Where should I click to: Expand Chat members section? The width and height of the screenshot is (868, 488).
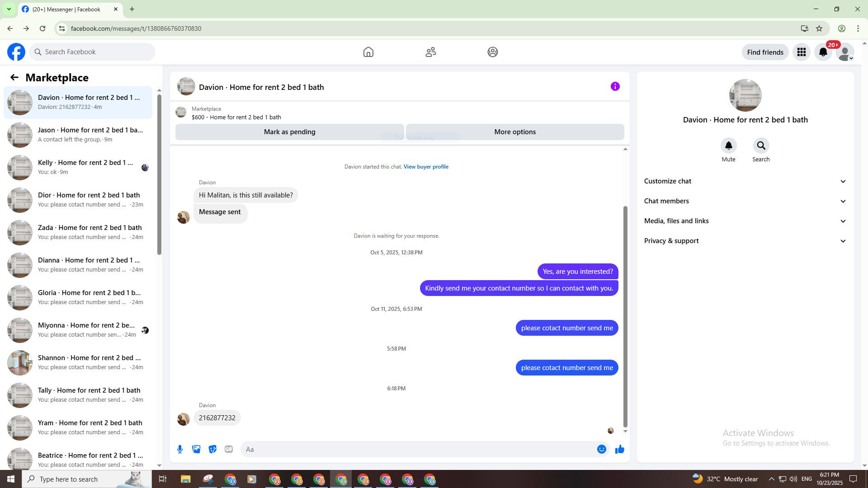click(x=745, y=201)
